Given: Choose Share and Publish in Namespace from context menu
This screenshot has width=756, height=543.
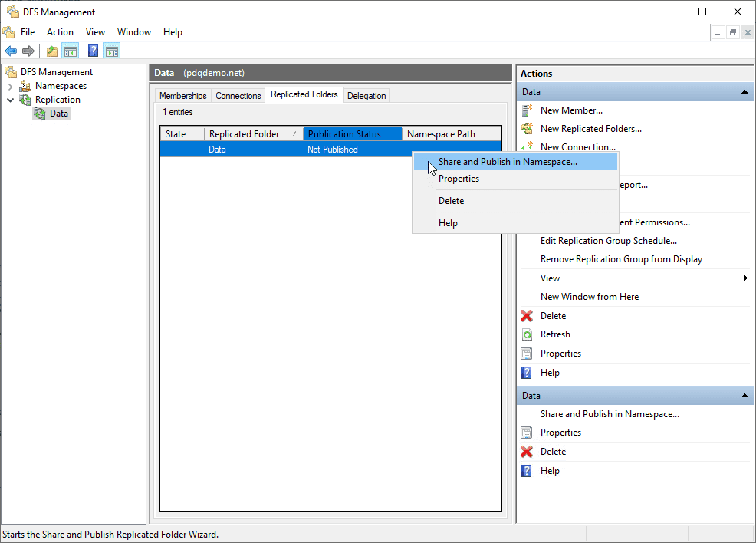Looking at the screenshot, I should pyautogui.click(x=515, y=162).
